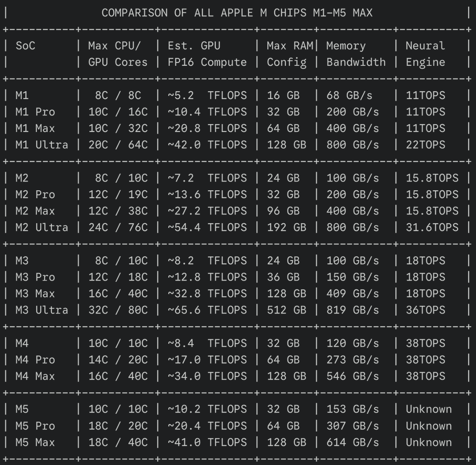Click the "22TOPS" neural engine value
Image resolution: width=476 pixels, height=465 pixels.
click(x=425, y=145)
